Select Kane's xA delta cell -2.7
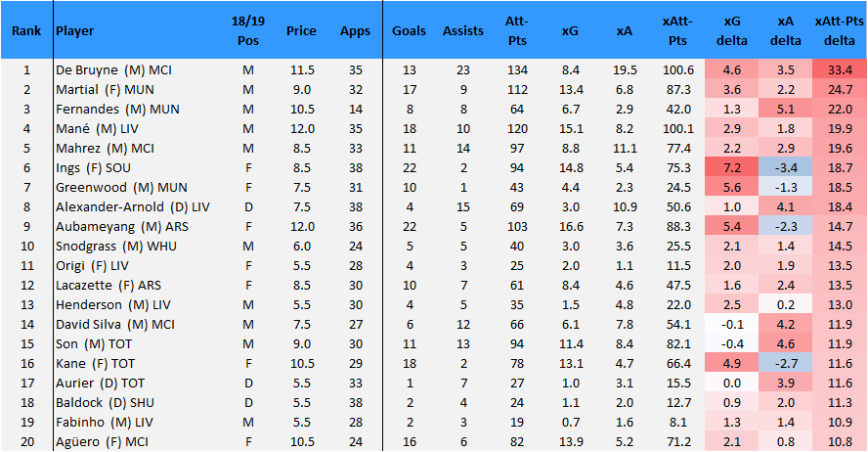The width and height of the screenshot is (868, 452). click(785, 363)
